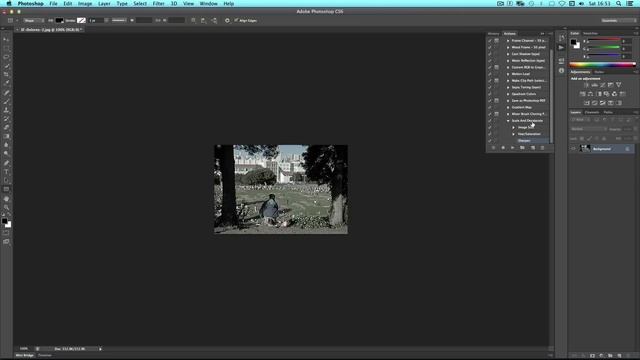This screenshot has height=360, width=640.
Task: Select the Brush tool
Action: coord(6,101)
